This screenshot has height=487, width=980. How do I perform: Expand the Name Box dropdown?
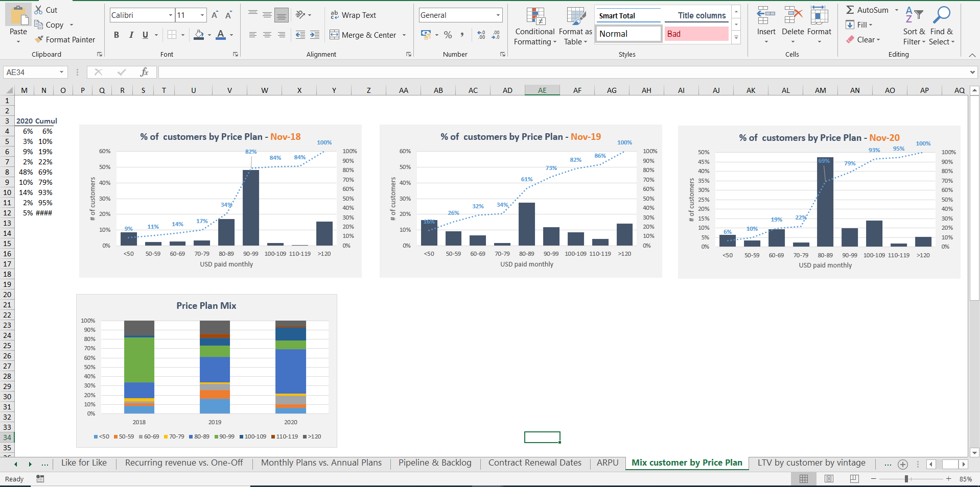click(61, 72)
